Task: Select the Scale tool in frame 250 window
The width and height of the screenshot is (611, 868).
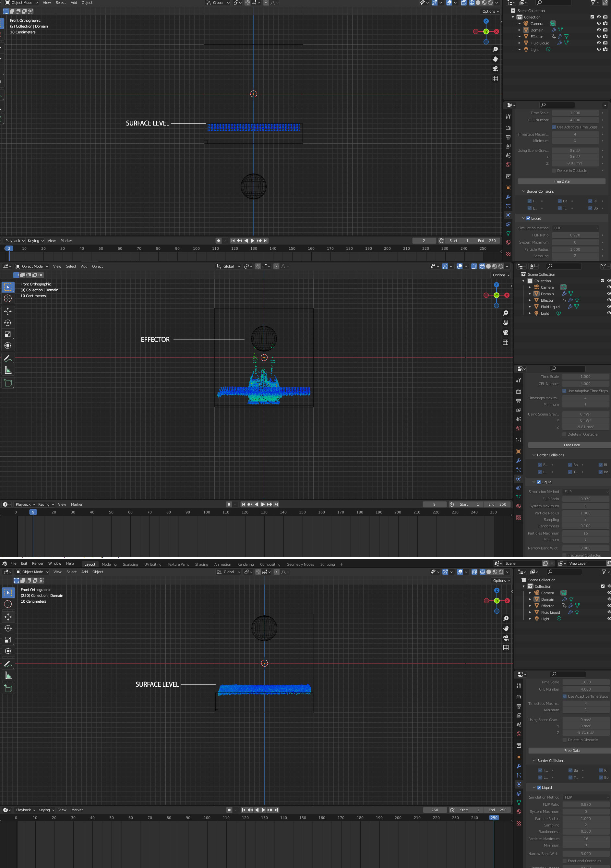Action: click(x=8, y=640)
